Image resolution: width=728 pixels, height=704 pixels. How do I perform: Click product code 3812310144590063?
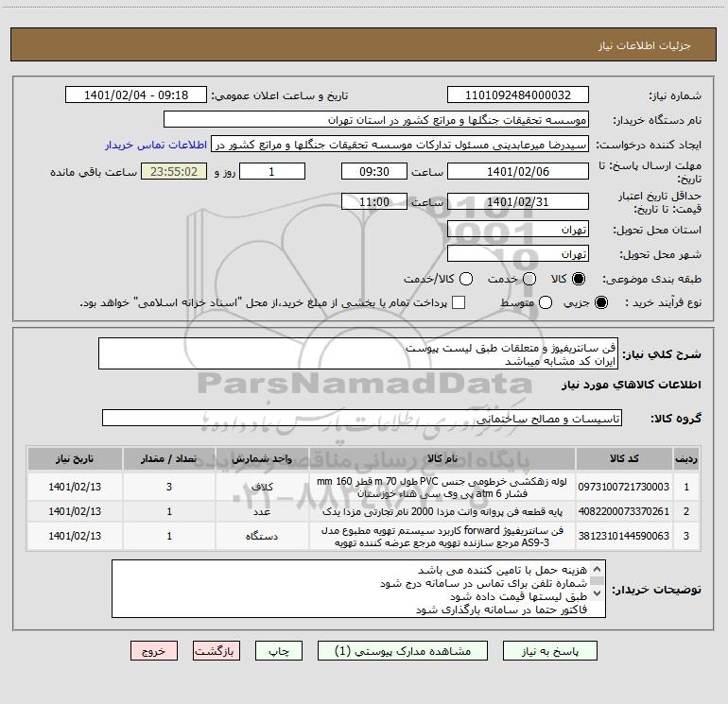pyautogui.click(x=624, y=536)
